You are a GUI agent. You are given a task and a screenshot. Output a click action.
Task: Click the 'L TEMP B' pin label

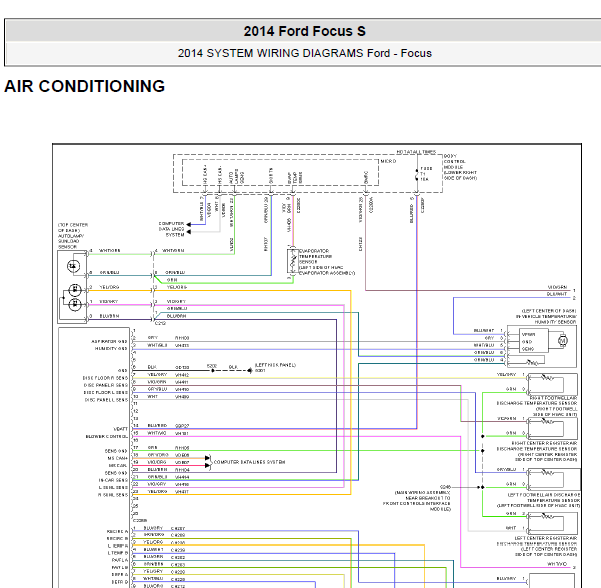(118, 553)
